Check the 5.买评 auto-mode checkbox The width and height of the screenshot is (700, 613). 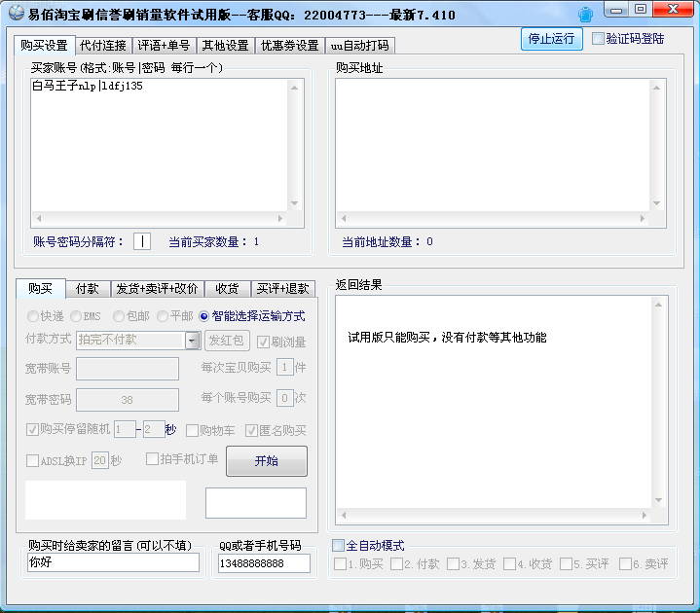click(x=566, y=564)
